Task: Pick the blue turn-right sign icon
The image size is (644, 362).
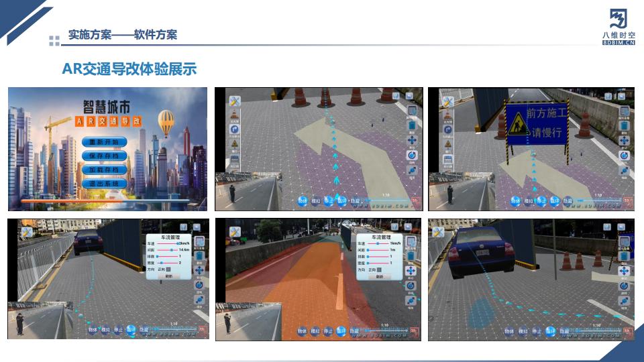Action: (x=235, y=129)
